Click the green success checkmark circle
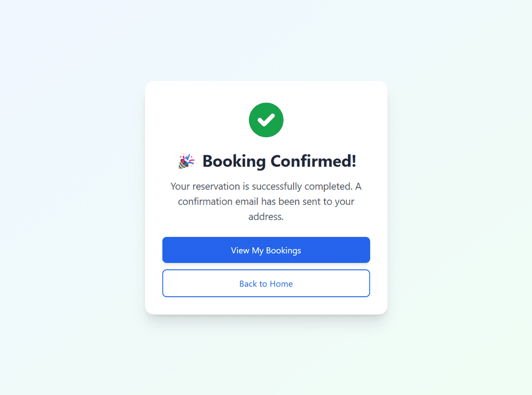Image resolution: width=532 pixels, height=395 pixels. (x=266, y=120)
